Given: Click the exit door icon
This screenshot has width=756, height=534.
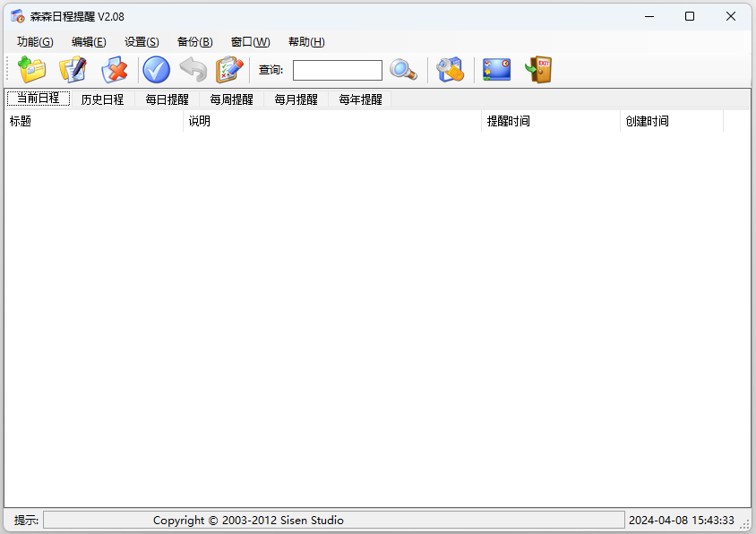Looking at the screenshot, I should coord(538,70).
